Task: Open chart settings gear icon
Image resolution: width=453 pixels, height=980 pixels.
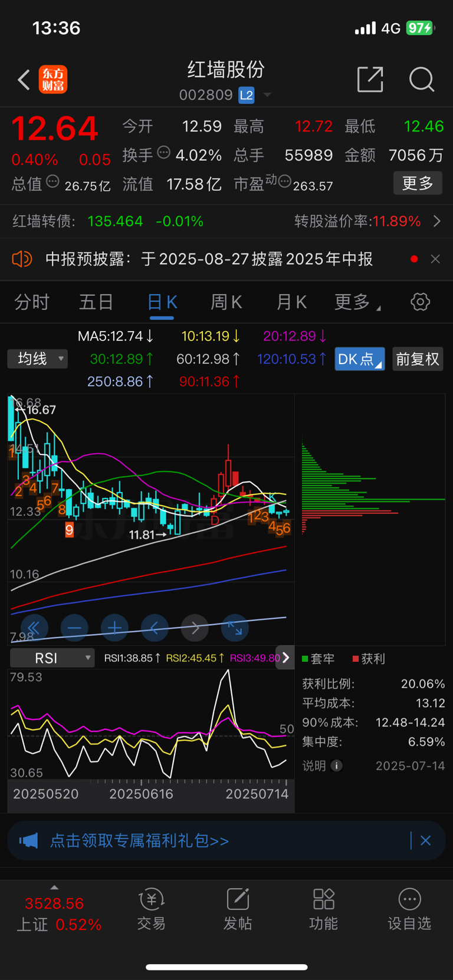Action: click(420, 302)
